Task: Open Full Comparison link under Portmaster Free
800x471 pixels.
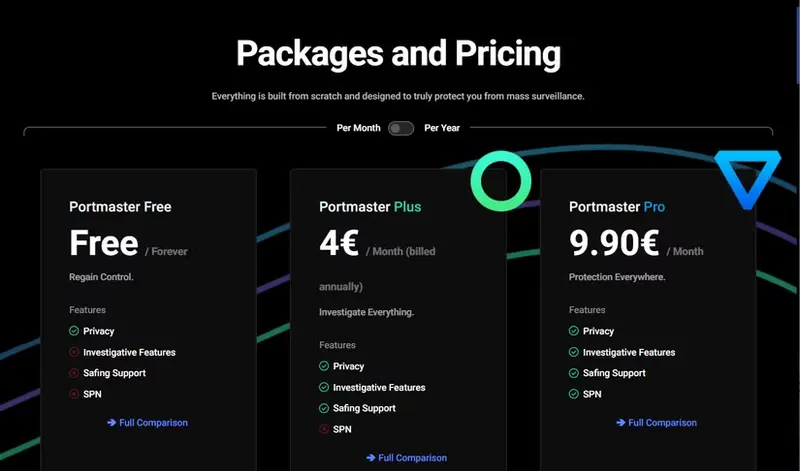Action: point(148,423)
